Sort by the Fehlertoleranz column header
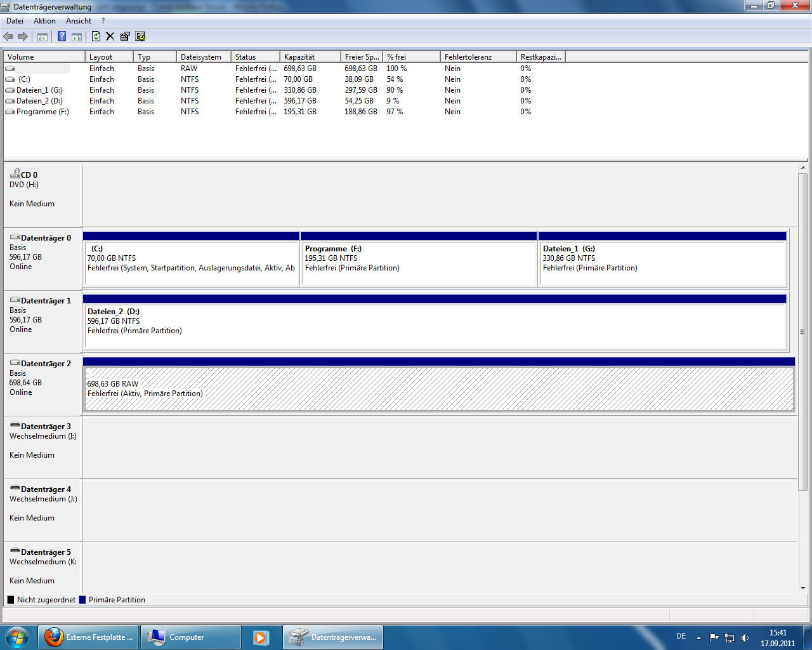 [x=478, y=56]
